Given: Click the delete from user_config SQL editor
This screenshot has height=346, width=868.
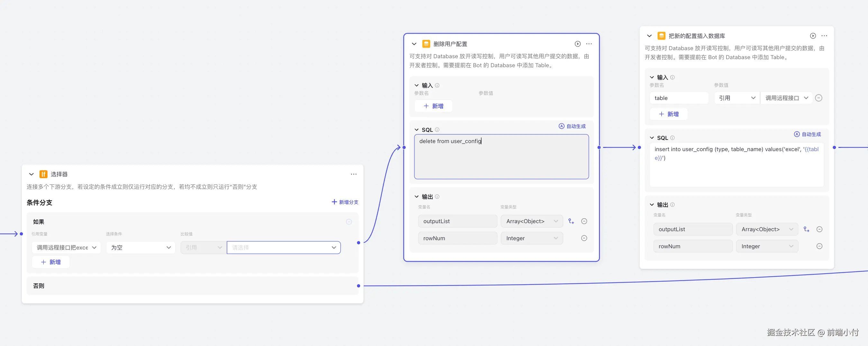Looking at the screenshot, I should [x=501, y=157].
